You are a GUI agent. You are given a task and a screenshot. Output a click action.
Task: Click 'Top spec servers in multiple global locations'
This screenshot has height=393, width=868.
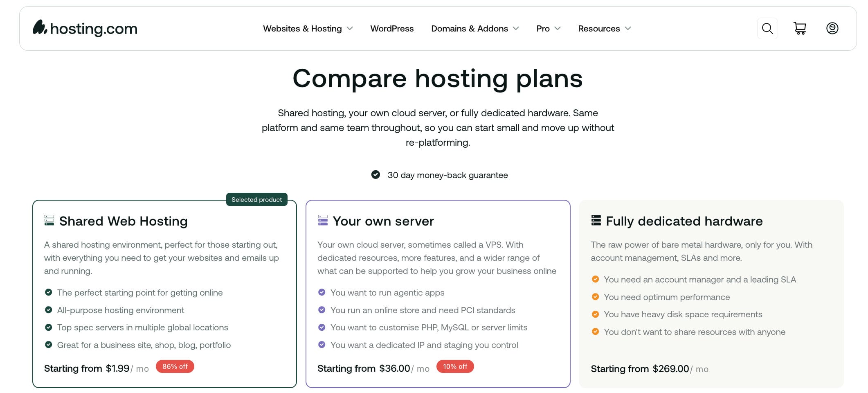pyautogui.click(x=143, y=327)
